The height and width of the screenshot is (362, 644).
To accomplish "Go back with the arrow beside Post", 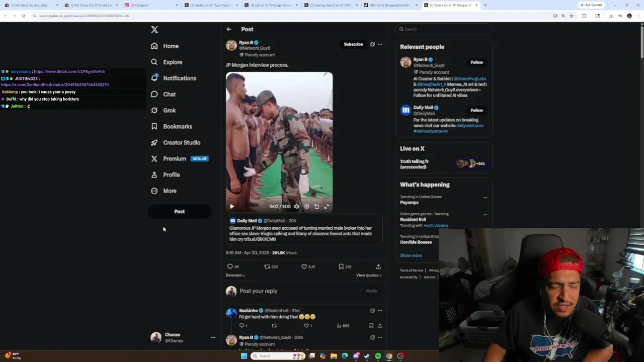I will click(228, 29).
